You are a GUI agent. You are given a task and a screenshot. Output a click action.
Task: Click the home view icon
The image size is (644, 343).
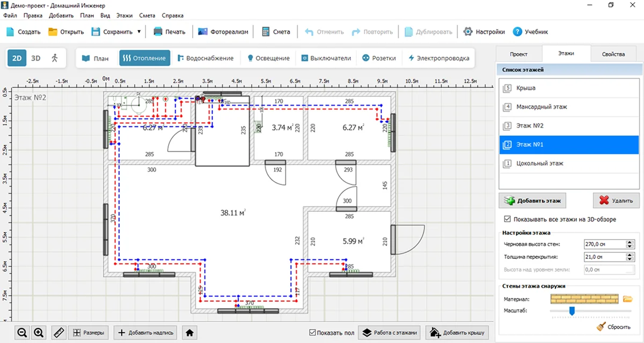[189, 332]
